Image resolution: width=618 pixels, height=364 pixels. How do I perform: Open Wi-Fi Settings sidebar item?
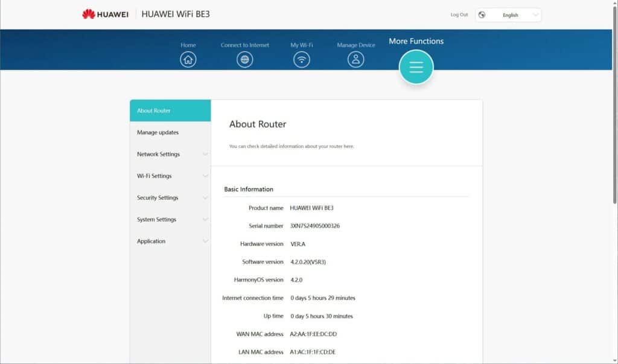click(170, 176)
